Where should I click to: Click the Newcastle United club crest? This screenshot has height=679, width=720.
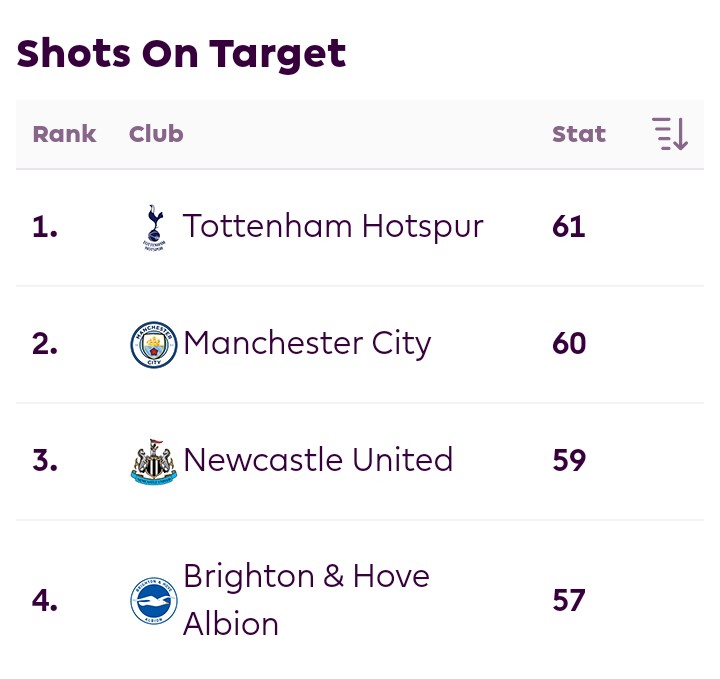[154, 462]
